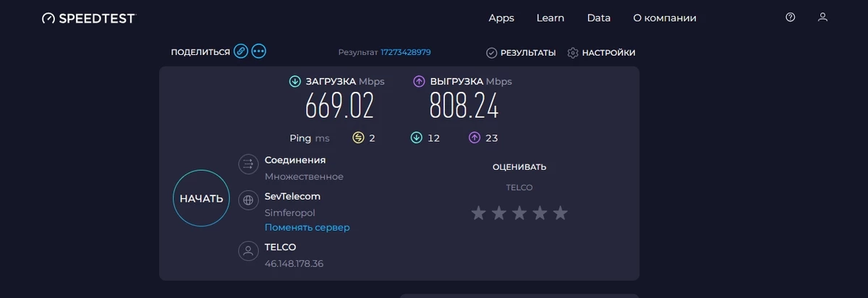This screenshot has width=868, height=298.
Task: Open the Learn menu
Action: pyautogui.click(x=550, y=18)
